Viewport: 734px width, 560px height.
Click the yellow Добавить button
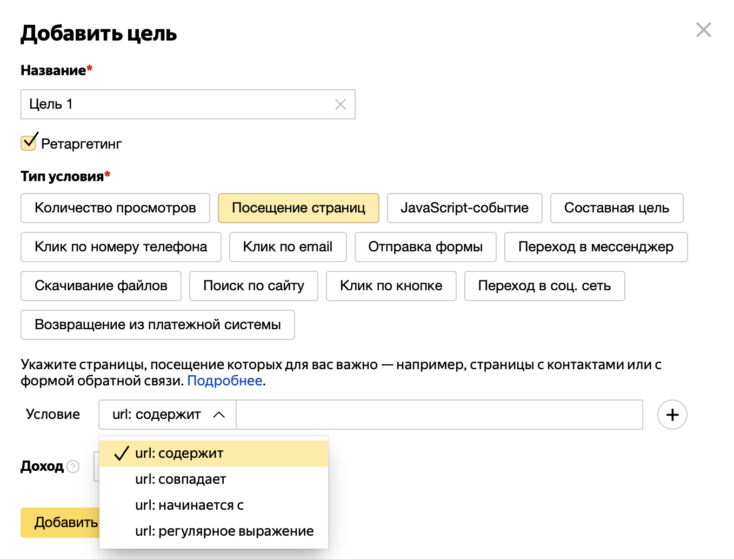(60, 523)
